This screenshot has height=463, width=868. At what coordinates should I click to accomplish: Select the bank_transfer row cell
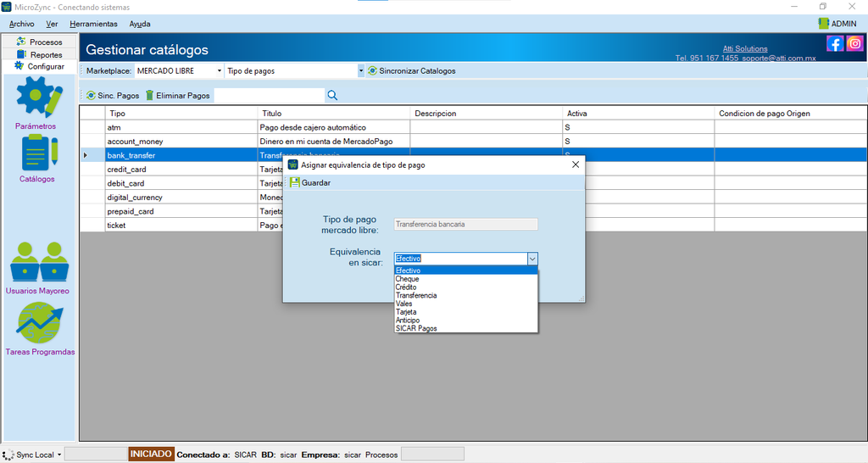pos(181,155)
